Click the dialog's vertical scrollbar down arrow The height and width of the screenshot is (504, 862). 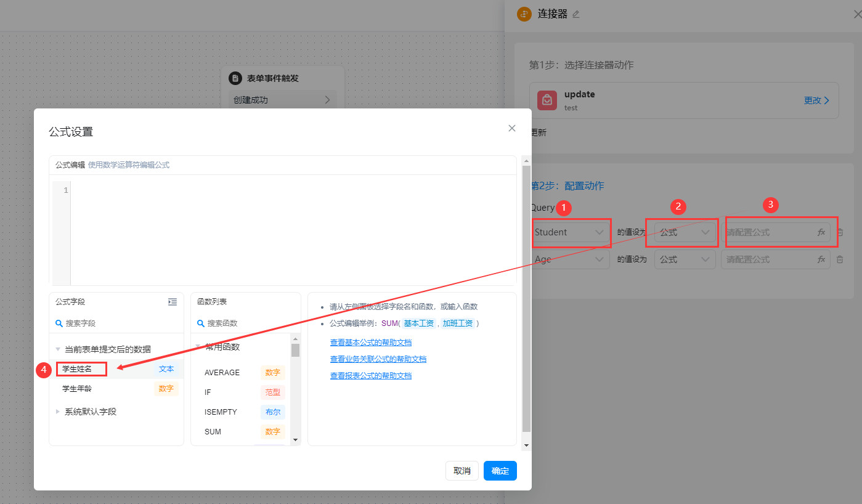[526, 444]
